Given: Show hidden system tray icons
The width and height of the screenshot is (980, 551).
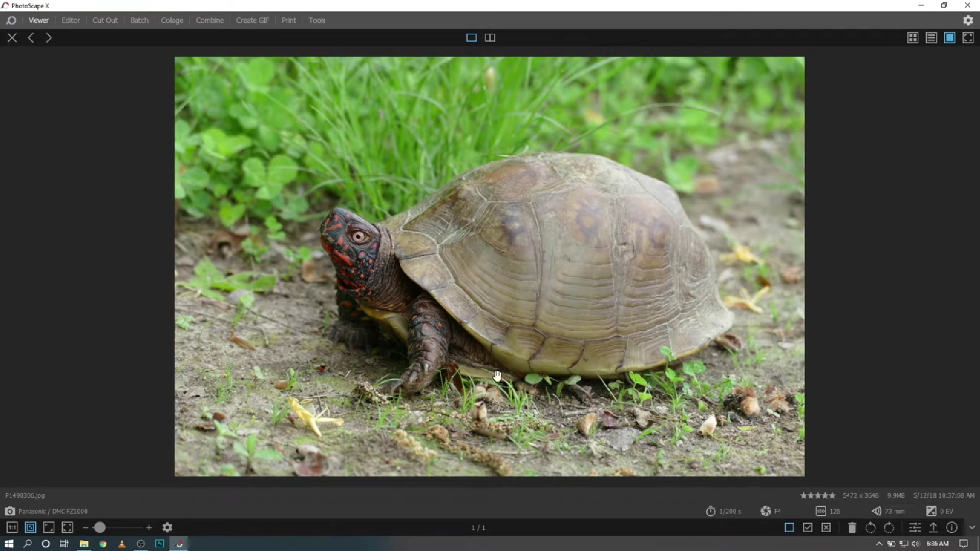Looking at the screenshot, I should coord(879,544).
